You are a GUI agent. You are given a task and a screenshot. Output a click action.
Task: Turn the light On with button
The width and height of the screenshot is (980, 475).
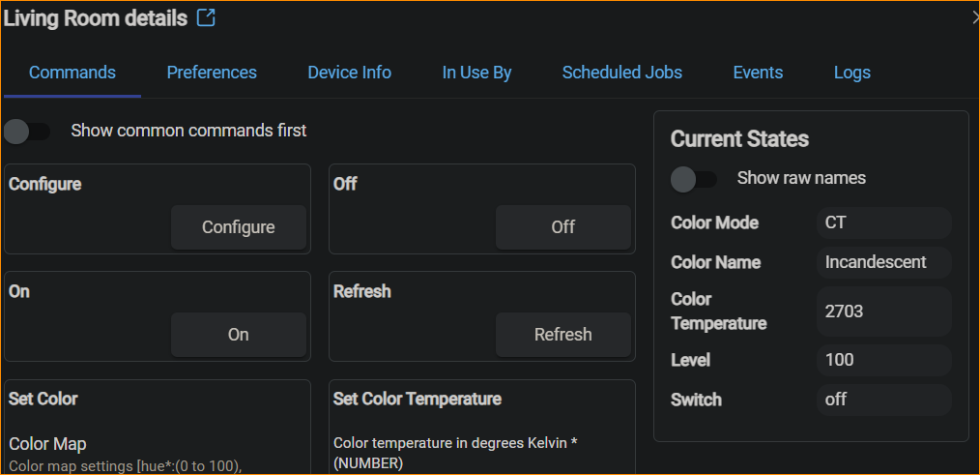pos(238,335)
